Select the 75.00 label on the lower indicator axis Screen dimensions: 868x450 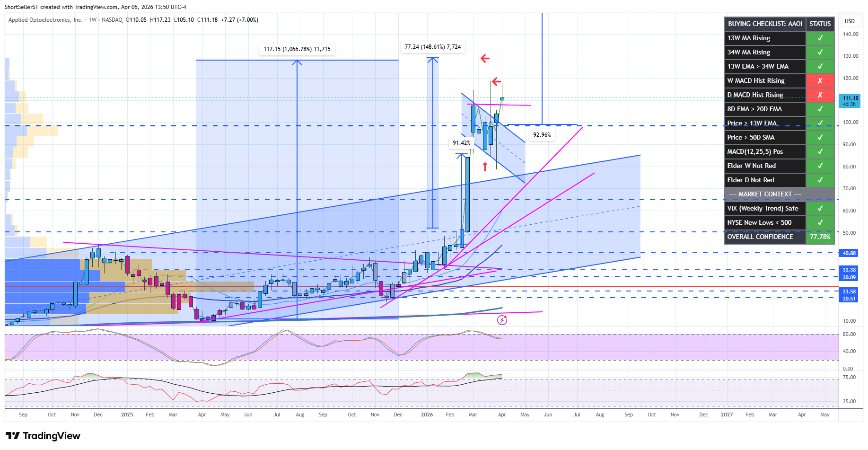(x=849, y=377)
